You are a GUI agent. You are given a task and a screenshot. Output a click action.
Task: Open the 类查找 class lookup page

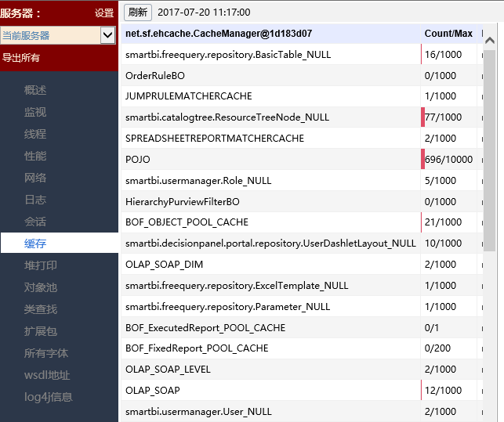point(41,309)
